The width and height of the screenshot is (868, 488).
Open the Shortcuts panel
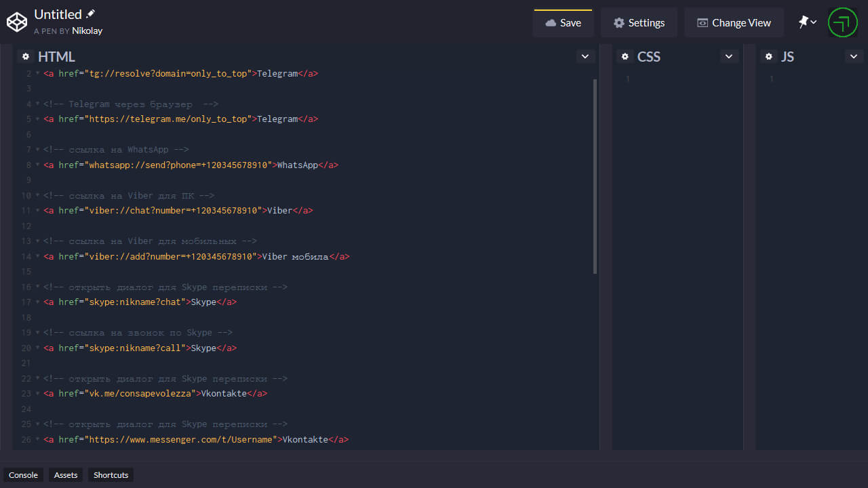coord(111,475)
